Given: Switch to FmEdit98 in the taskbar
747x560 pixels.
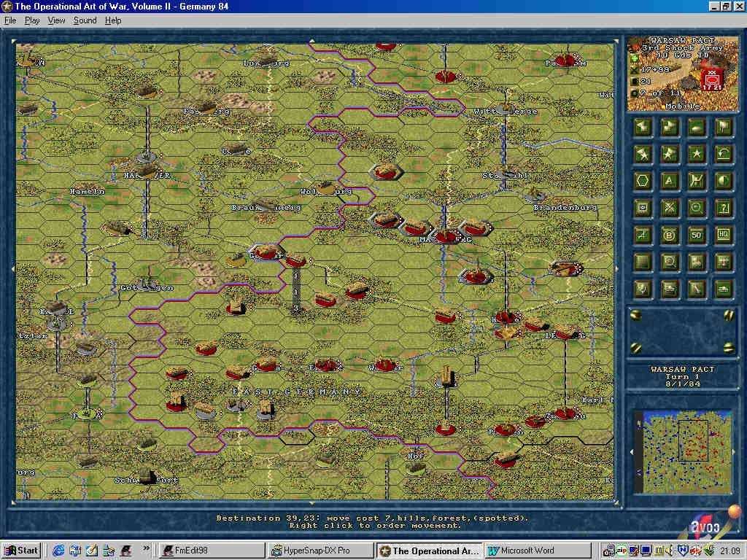Looking at the screenshot, I should tap(211, 551).
